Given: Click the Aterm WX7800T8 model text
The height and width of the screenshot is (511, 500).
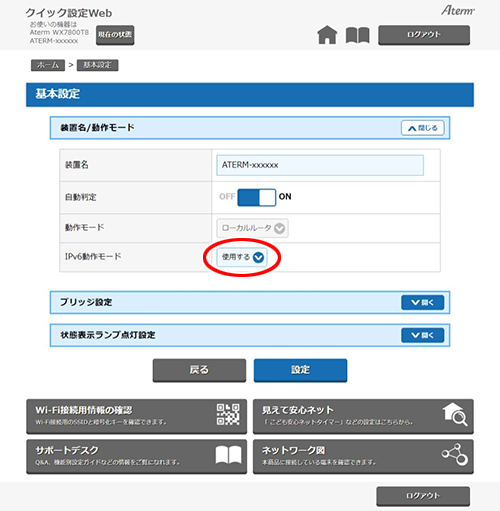Looking at the screenshot, I should click(59, 32).
